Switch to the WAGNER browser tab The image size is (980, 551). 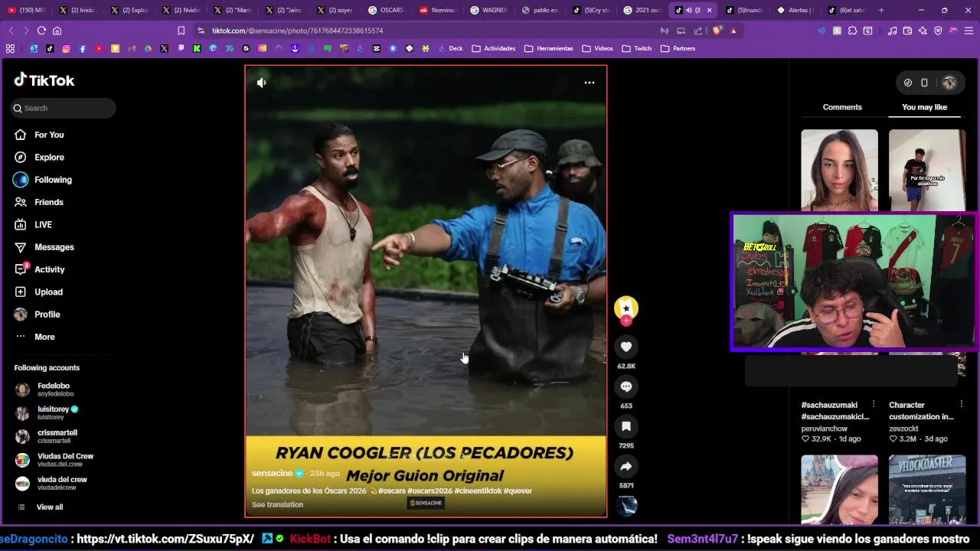click(x=489, y=10)
